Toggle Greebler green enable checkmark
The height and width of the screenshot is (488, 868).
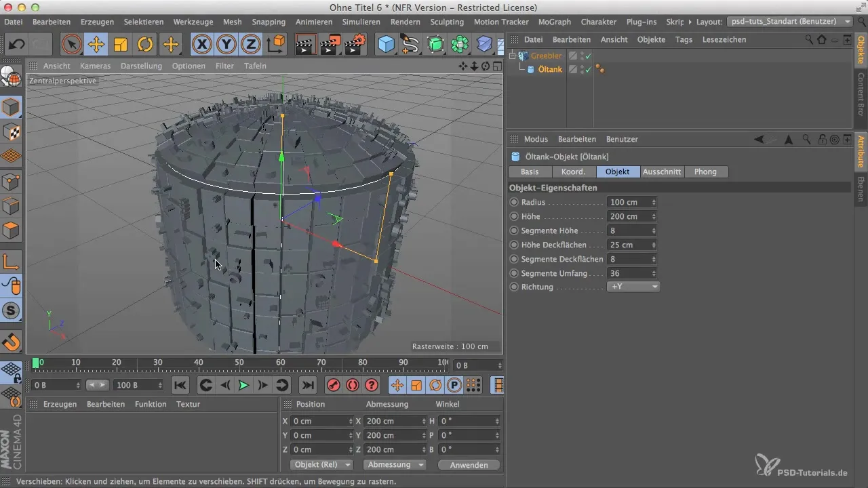coord(588,56)
